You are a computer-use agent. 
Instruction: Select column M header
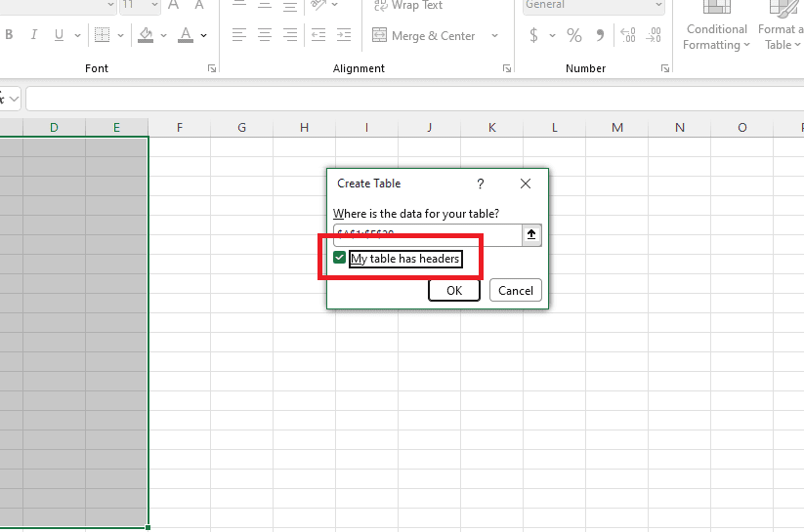tap(616, 128)
